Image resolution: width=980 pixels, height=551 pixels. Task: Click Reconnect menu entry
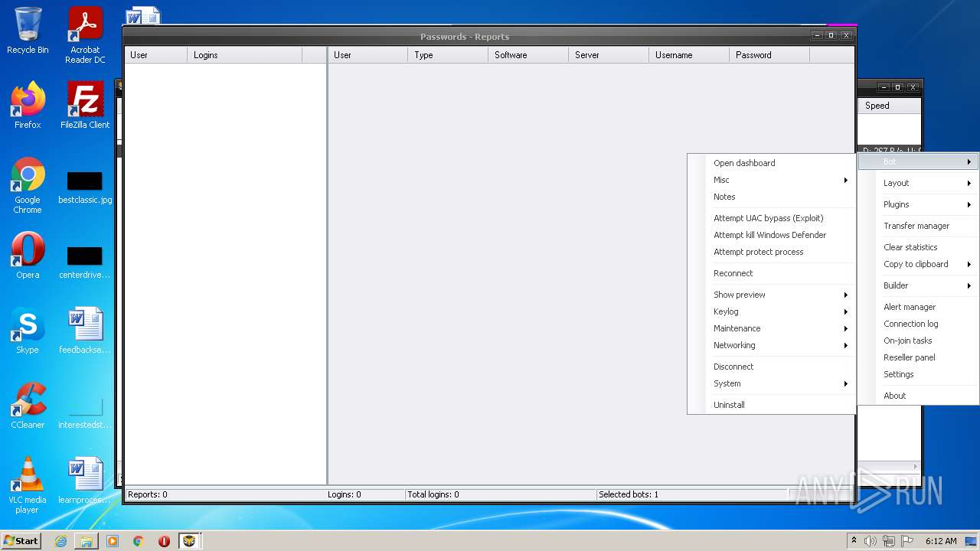click(x=772, y=273)
